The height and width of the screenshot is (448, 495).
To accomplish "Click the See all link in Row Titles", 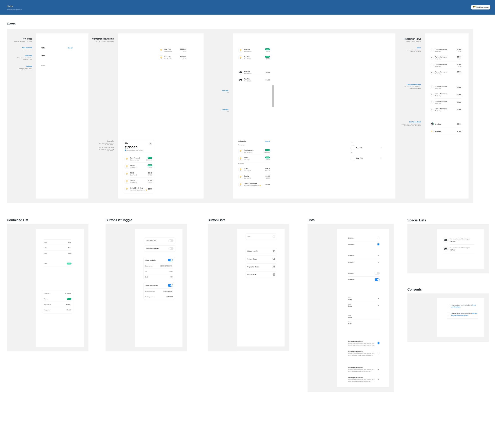I will pos(70,48).
